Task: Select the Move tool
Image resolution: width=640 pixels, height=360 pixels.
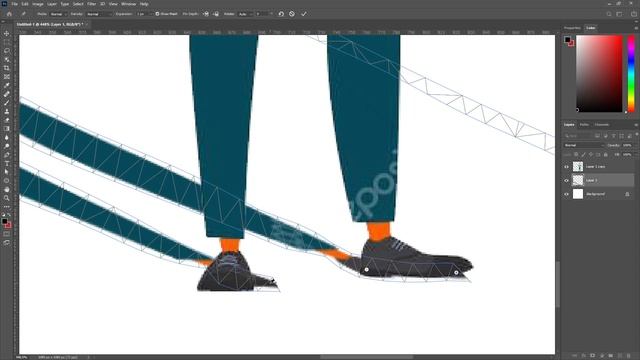Action: (x=7, y=33)
